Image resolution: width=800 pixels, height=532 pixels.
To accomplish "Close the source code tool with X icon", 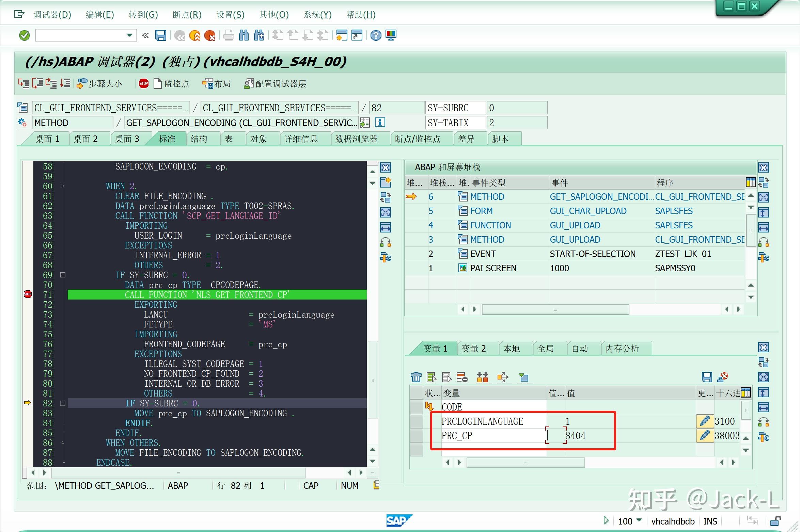I will coord(385,167).
